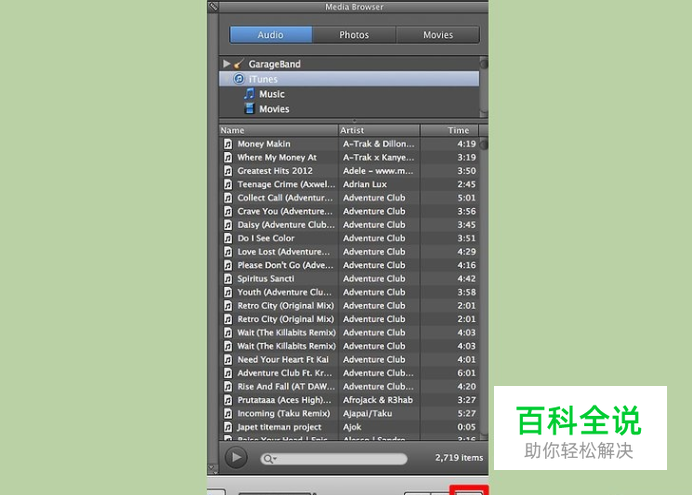This screenshot has height=495, width=692.
Task: Click the audio file icon for Need Your Heart Ft Kai
Action: [x=228, y=360]
